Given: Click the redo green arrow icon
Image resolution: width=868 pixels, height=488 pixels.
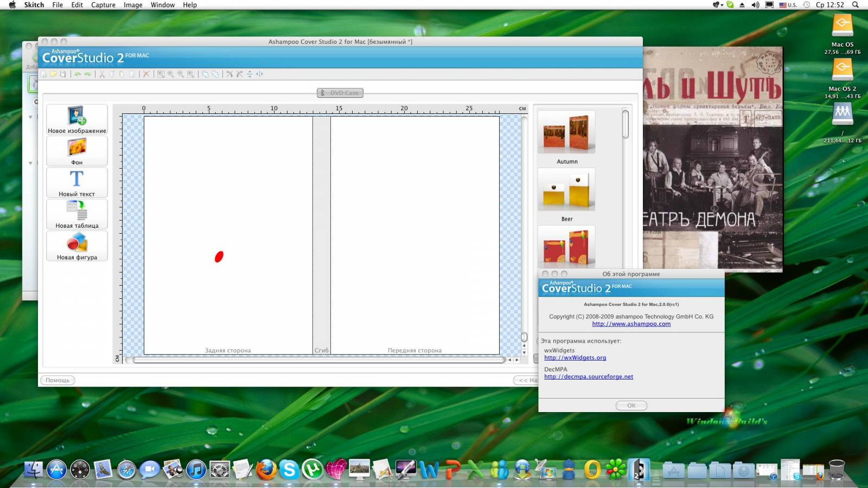Looking at the screenshot, I should (x=87, y=74).
